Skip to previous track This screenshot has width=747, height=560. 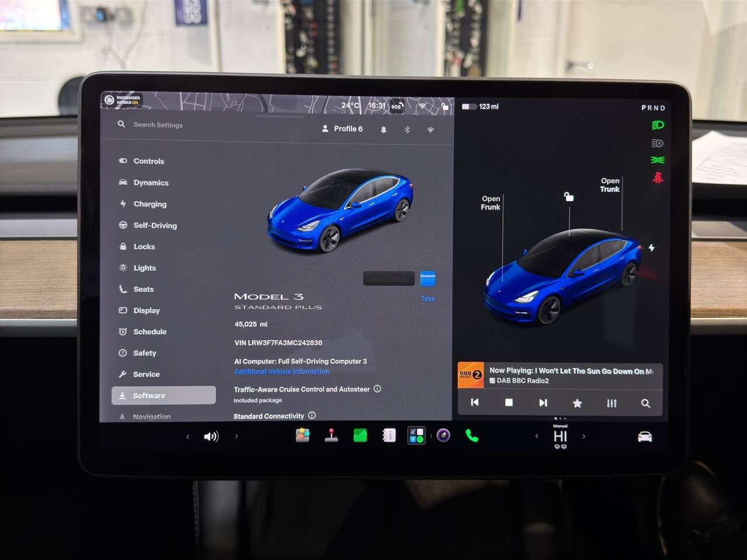tap(474, 402)
